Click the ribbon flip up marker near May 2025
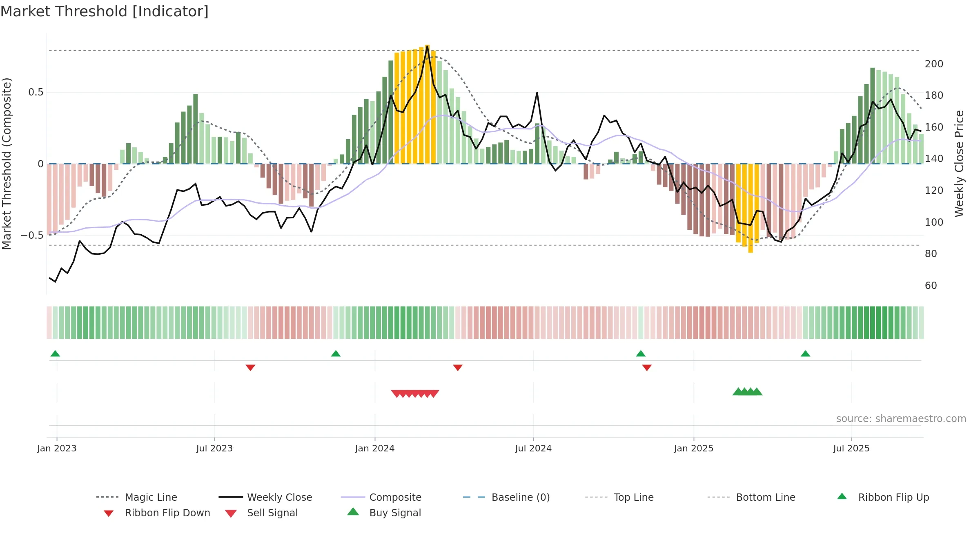Screen dimensions: 980x551 [805, 353]
